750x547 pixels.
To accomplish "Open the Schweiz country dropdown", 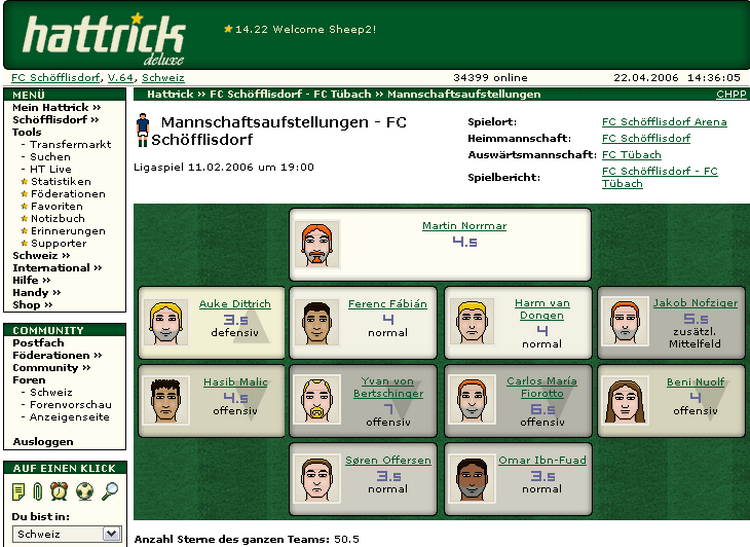I will (x=66, y=534).
